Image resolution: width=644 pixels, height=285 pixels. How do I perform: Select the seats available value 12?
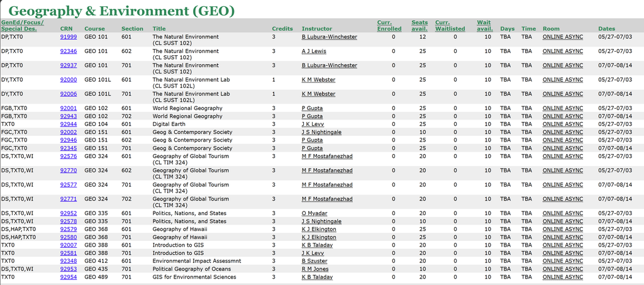click(423, 37)
